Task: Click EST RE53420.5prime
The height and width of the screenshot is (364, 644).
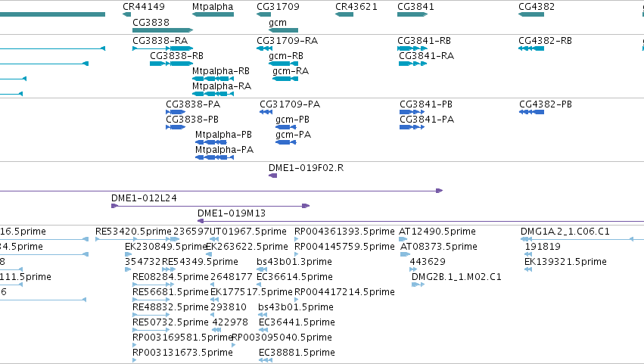Action: (x=133, y=232)
